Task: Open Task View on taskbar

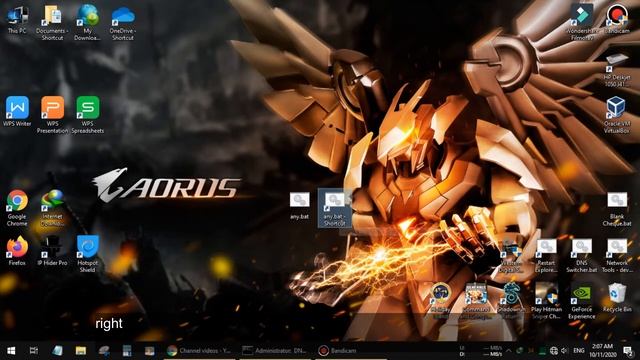Action: click(x=34, y=351)
